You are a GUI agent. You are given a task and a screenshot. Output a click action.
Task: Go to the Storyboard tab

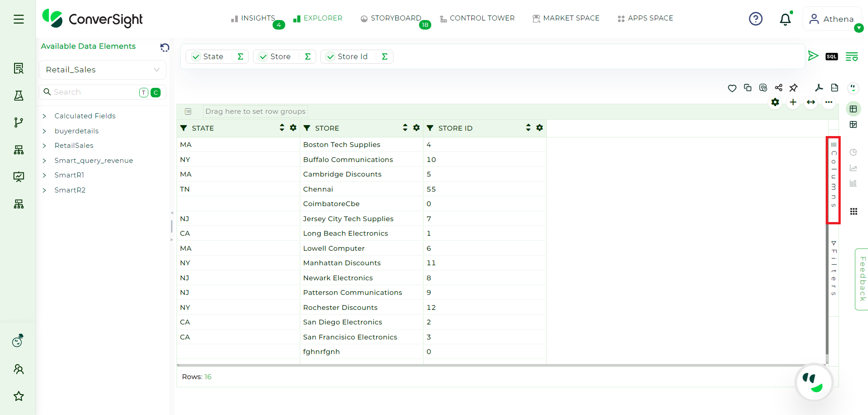pos(391,18)
